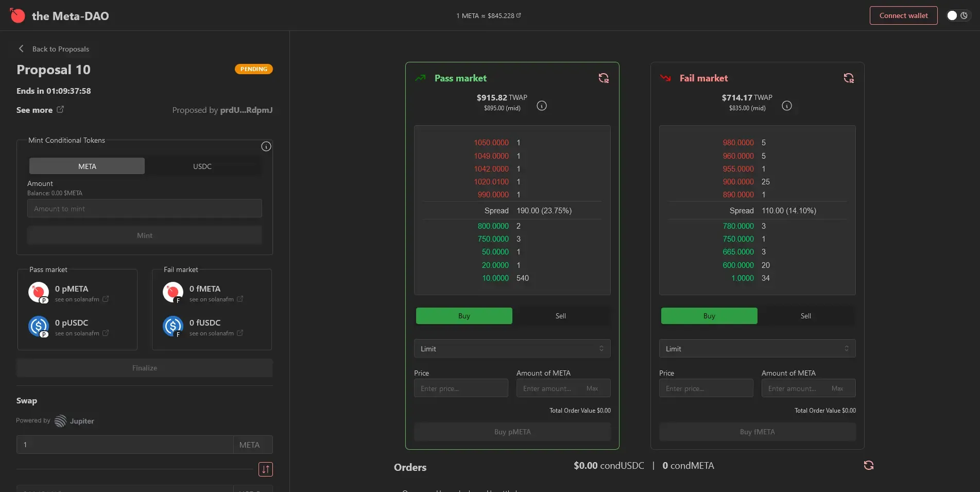The height and width of the screenshot is (492, 980).
Task: Click the swap direction arrows icon
Action: [x=265, y=469]
